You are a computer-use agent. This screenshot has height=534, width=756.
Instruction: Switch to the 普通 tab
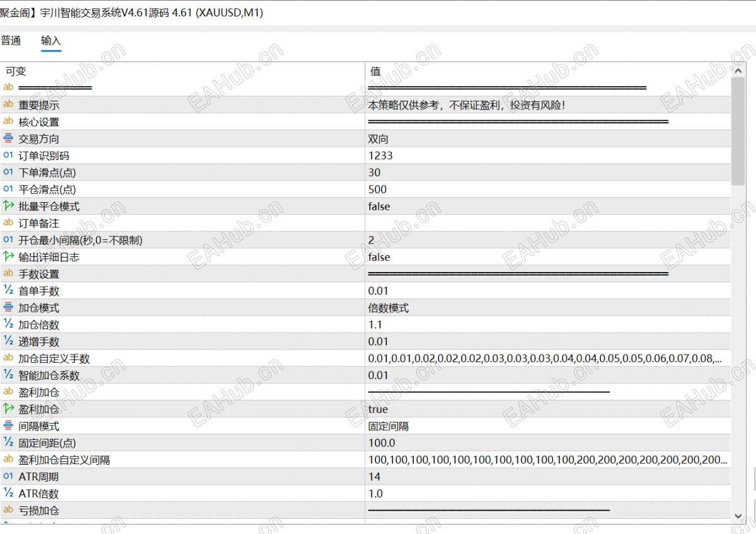click(x=11, y=41)
